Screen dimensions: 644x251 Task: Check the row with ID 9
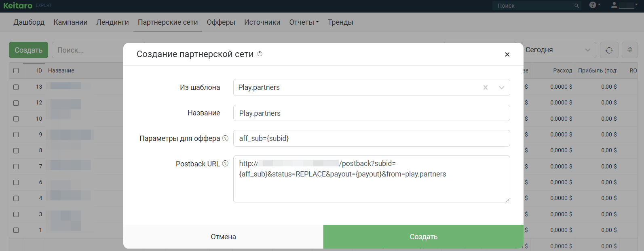[x=16, y=134]
